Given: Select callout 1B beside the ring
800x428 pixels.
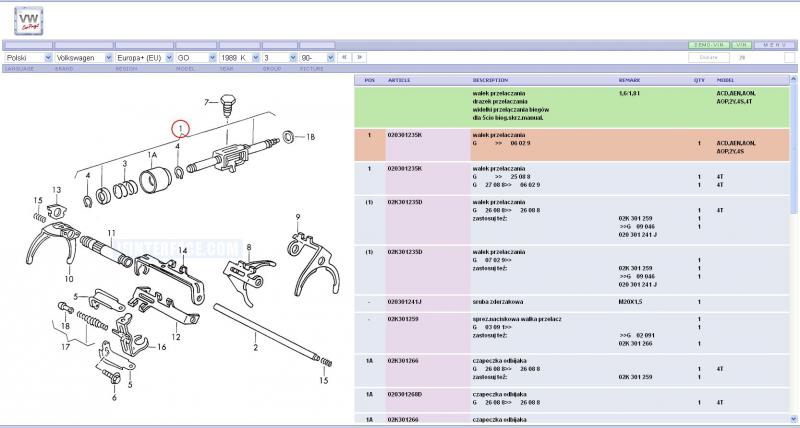Looking at the screenshot, I should 310,137.
